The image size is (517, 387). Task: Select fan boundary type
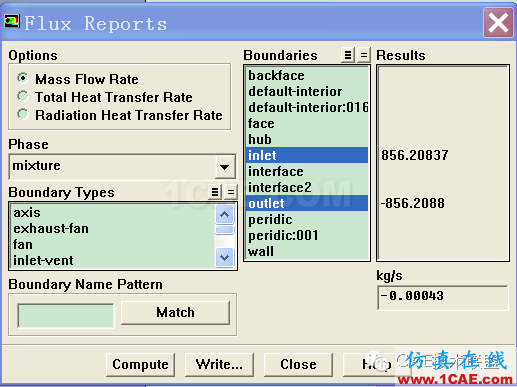tap(113, 245)
